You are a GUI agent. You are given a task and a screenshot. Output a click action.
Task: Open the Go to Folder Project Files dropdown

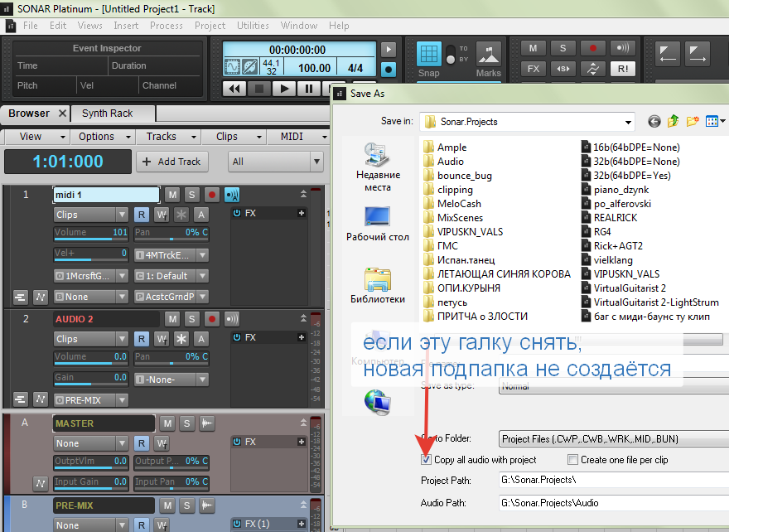[x=614, y=438]
